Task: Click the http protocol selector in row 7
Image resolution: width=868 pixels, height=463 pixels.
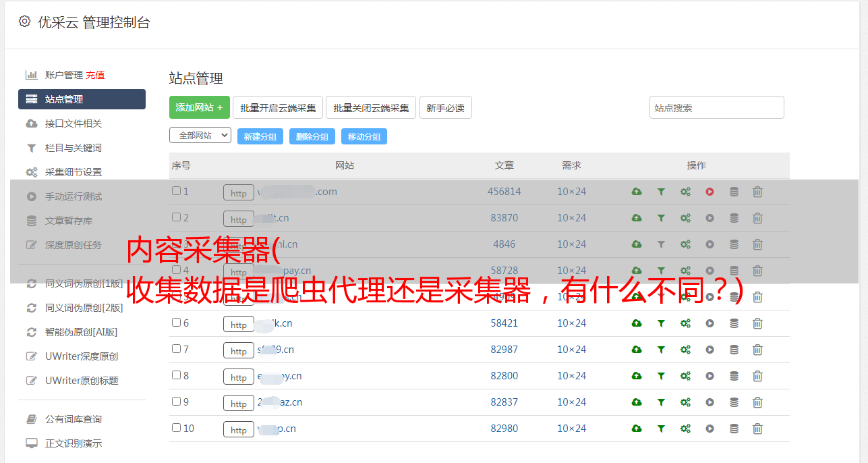Action: [238, 351]
